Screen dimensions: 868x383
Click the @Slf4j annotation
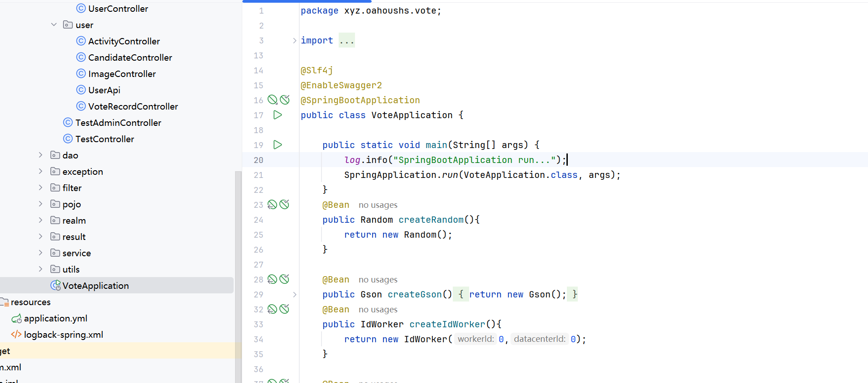tap(317, 70)
